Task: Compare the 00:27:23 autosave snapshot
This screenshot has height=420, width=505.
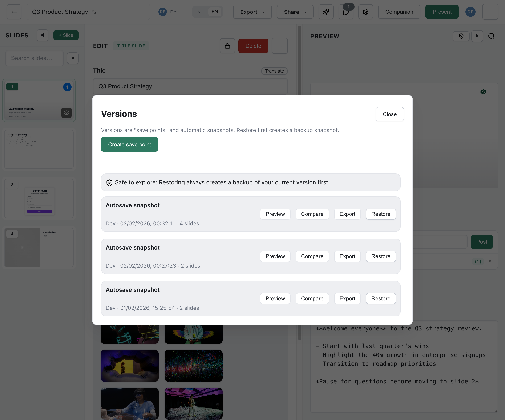Action: [312, 256]
